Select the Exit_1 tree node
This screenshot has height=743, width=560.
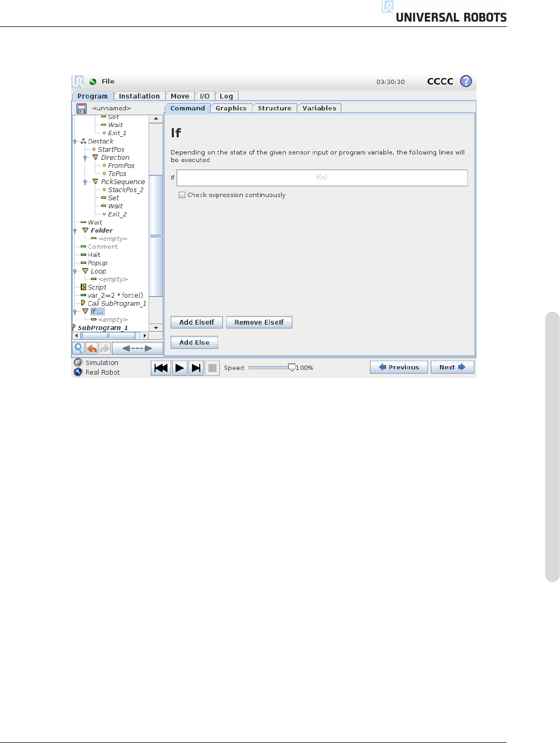[117, 133]
